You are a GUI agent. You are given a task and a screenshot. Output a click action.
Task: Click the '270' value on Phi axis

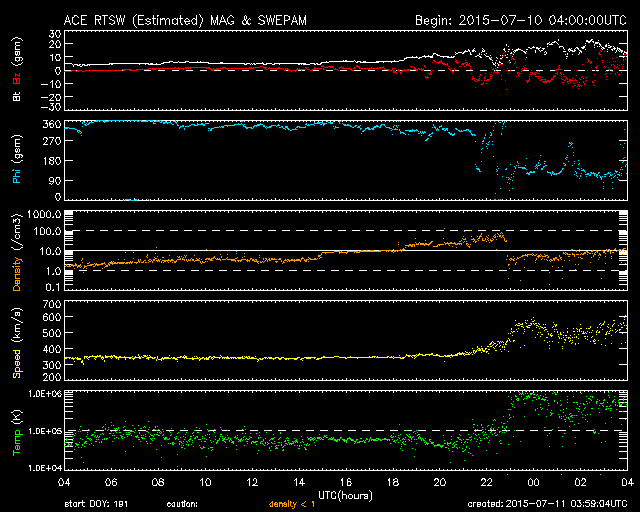[52, 141]
